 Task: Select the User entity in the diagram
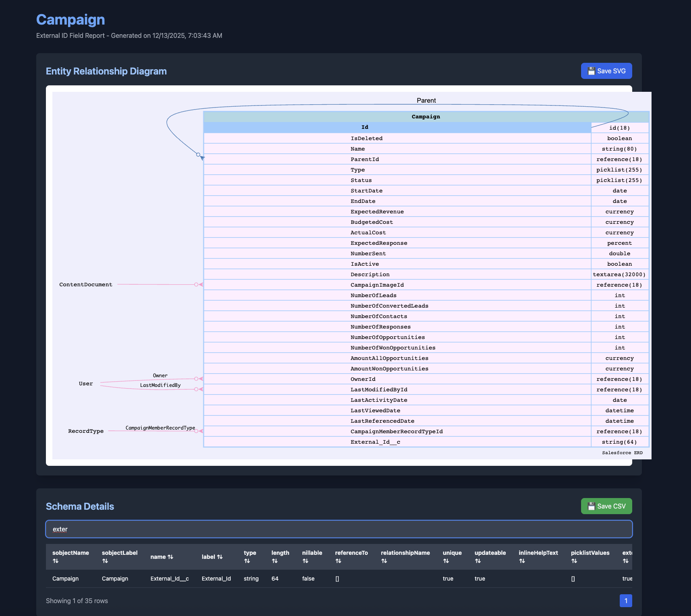point(86,384)
